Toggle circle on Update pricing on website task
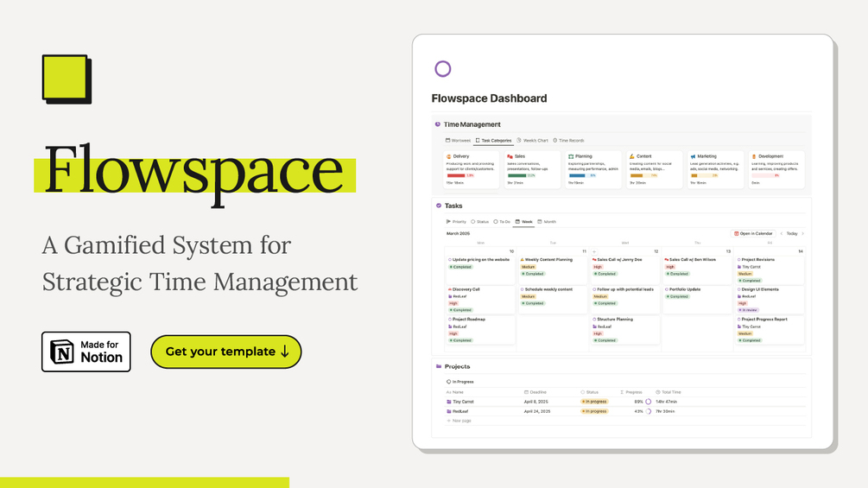 point(449,259)
